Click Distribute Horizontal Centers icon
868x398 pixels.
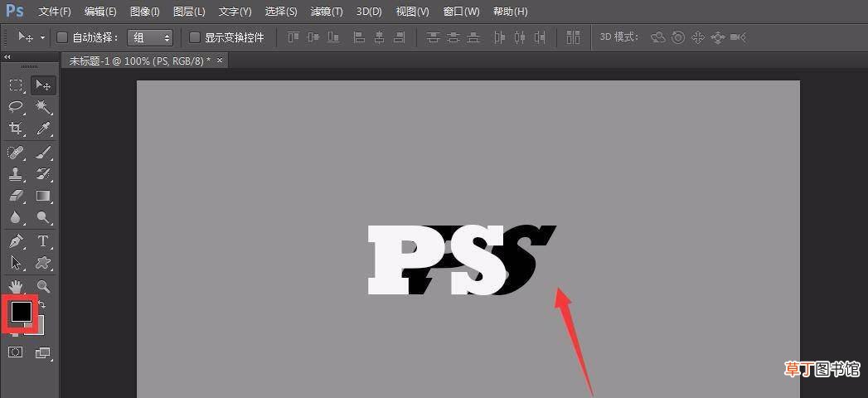(x=519, y=37)
